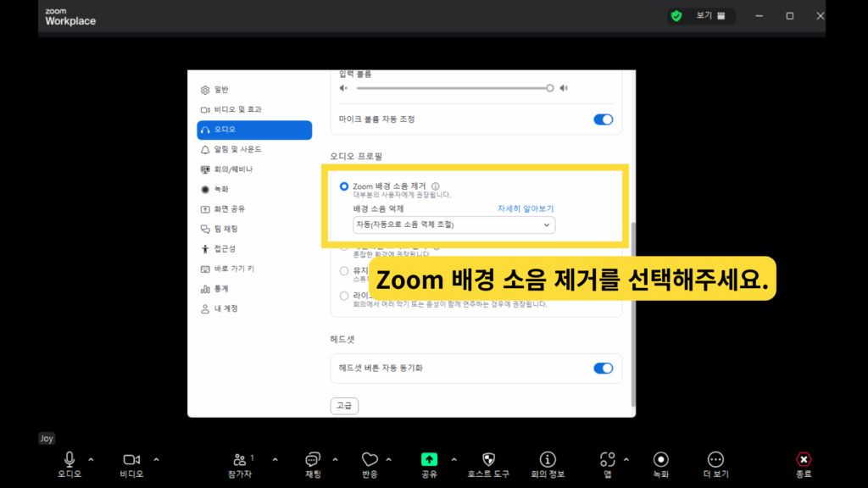
Task: Expand video options arrow next to 비디오
Action: (x=156, y=460)
